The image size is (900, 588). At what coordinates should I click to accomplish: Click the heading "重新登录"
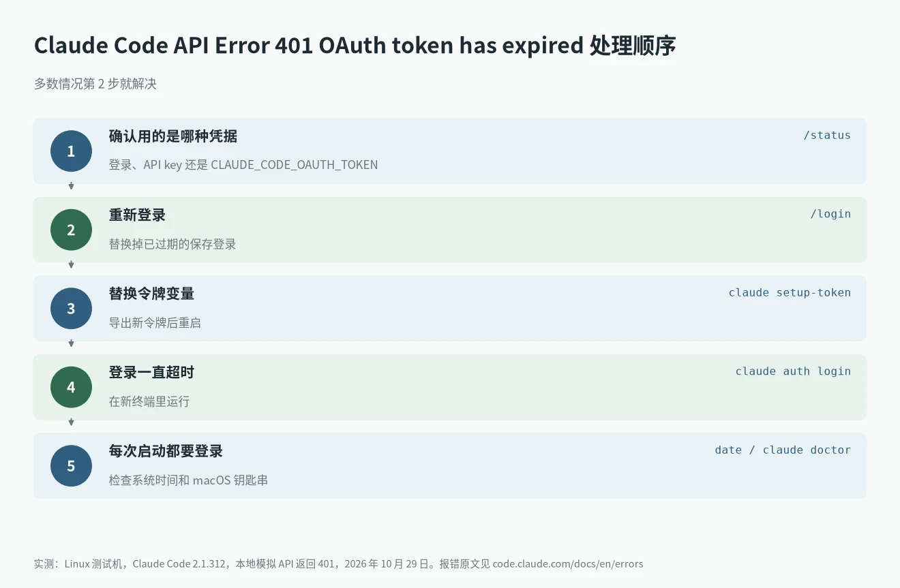(x=137, y=215)
